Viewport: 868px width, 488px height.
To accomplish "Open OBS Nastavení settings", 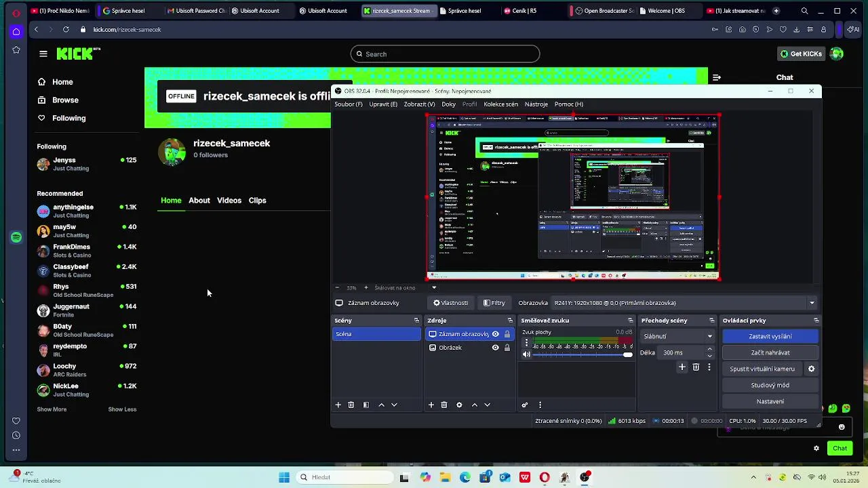I will (x=770, y=401).
